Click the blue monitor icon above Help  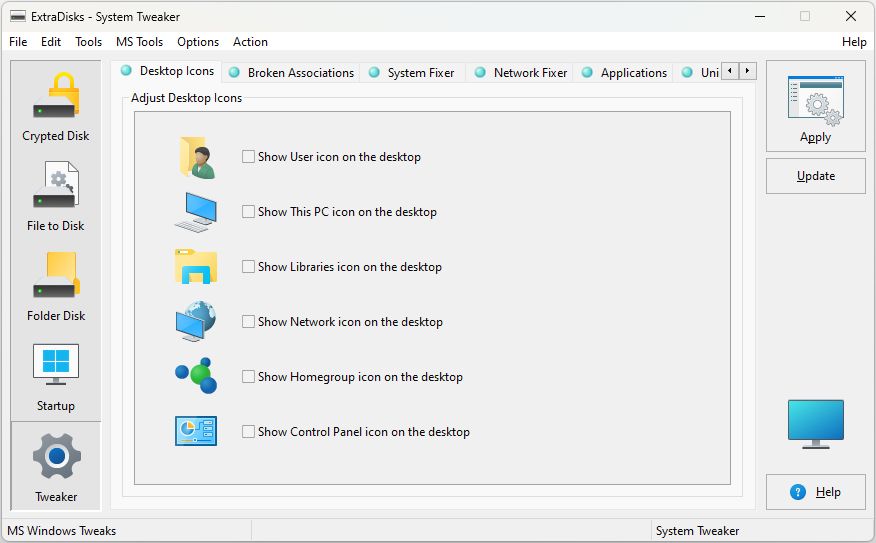click(x=815, y=424)
